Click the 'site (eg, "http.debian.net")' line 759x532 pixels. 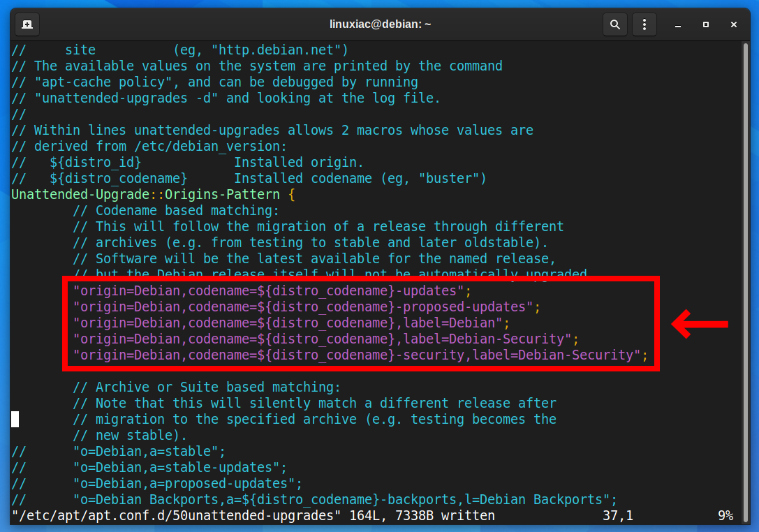click(179, 50)
